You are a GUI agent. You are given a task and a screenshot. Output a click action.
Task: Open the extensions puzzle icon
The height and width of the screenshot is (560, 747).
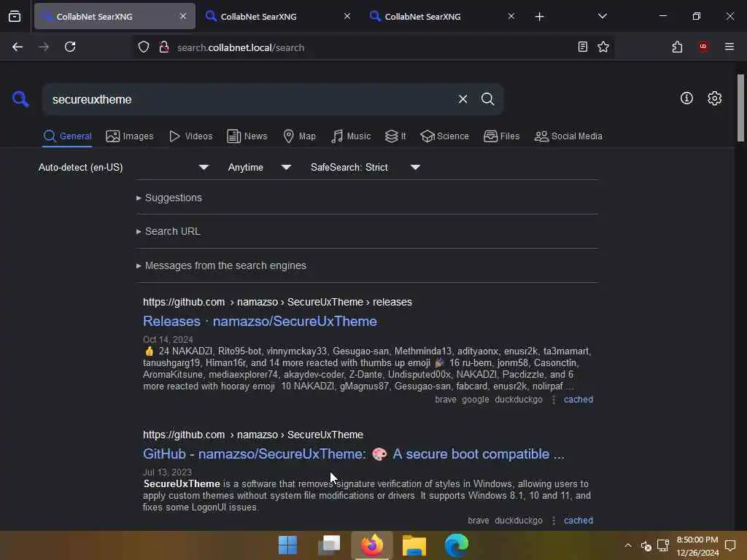(x=677, y=47)
